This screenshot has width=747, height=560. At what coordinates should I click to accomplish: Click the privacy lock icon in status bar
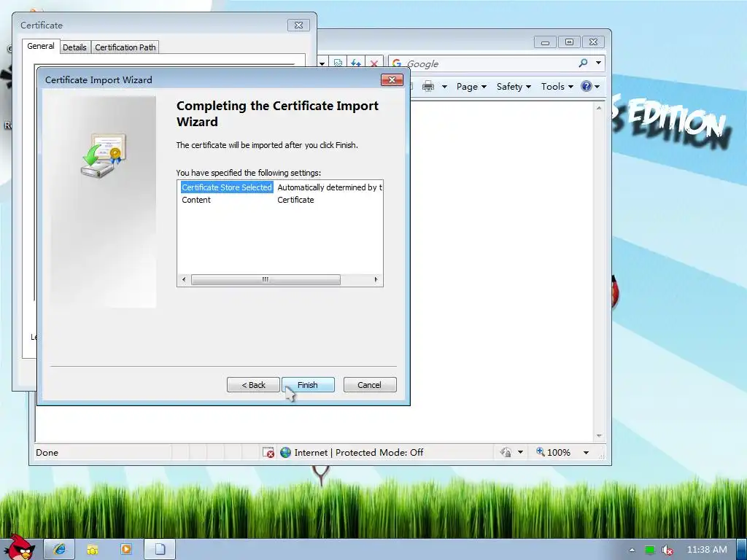506,452
